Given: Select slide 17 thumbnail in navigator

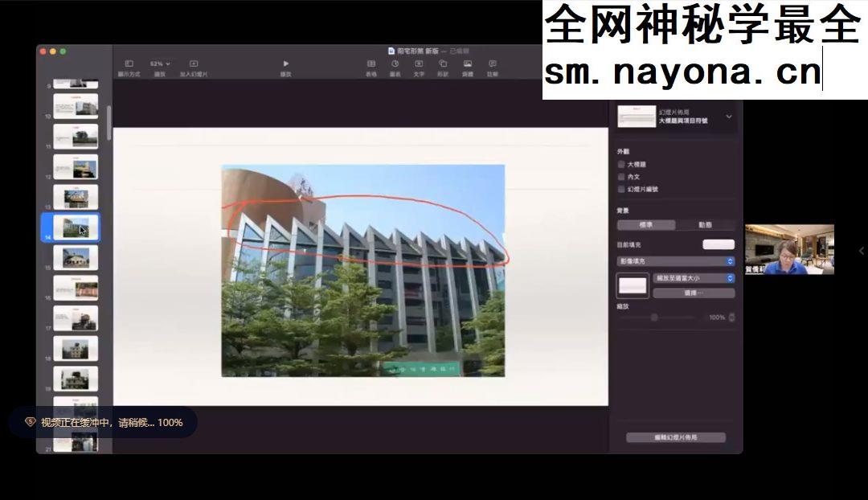Looking at the screenshot, I should [76, 318].
